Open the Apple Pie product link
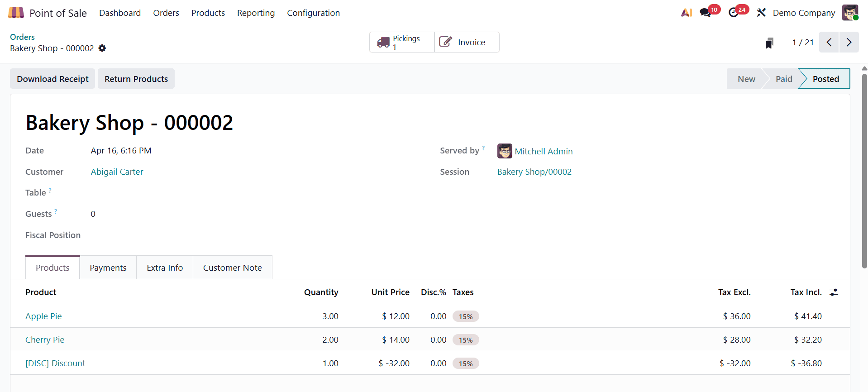The image size is (868, 392). [43, 316]
